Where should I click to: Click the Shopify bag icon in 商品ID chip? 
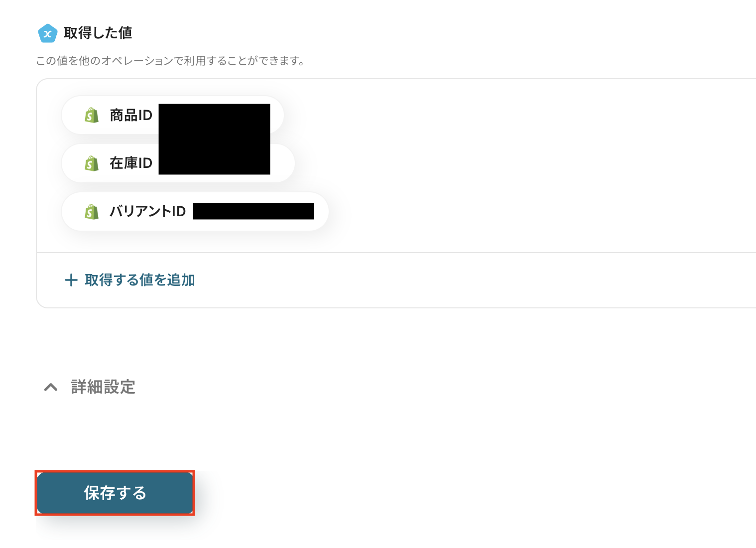pyautogui.click(x=92, y=116)
